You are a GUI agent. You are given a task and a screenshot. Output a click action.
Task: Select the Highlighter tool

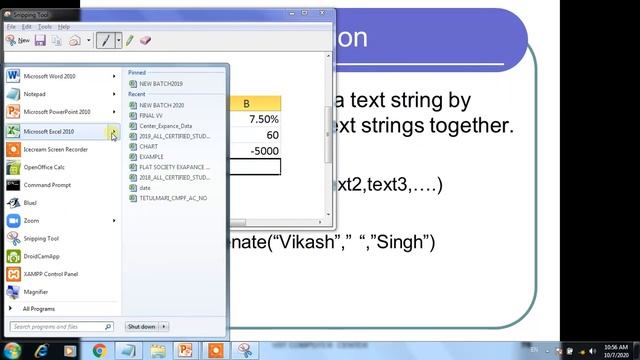pos(130,40)
